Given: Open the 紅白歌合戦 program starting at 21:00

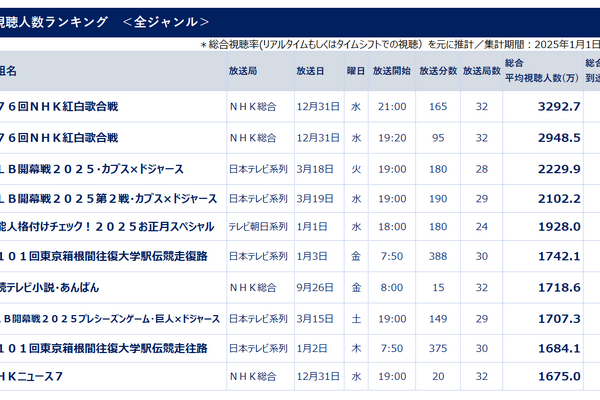Looking at the screenshot, I should (60, 107).
